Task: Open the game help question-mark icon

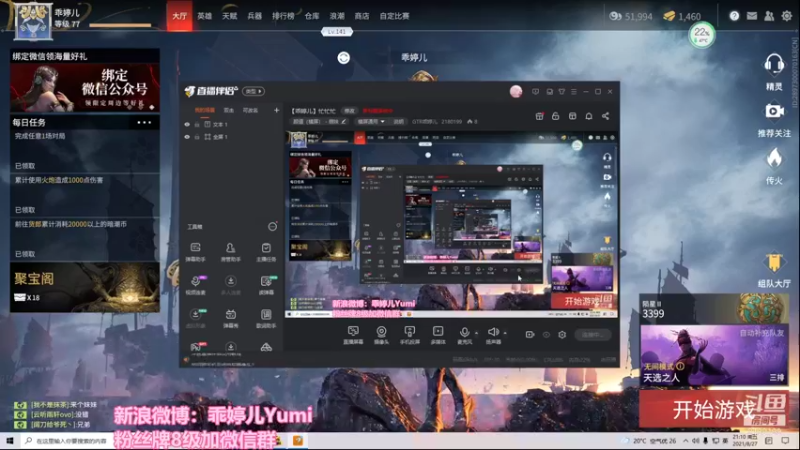Action: (x=734, y=16)
